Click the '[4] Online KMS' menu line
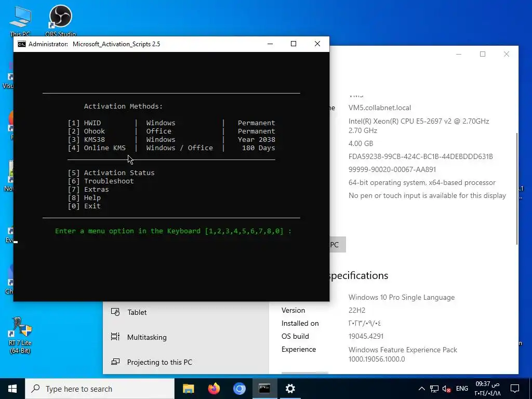The width and height of the screenshot is (532, 399). point(171,148)
